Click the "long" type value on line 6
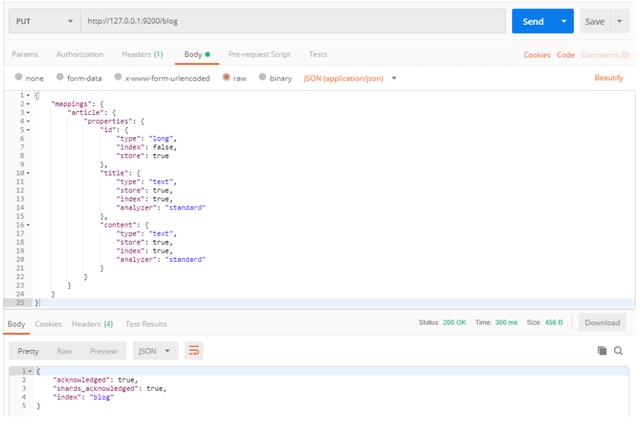The width and height of the screenshot is (640, 425). [161, 139]
